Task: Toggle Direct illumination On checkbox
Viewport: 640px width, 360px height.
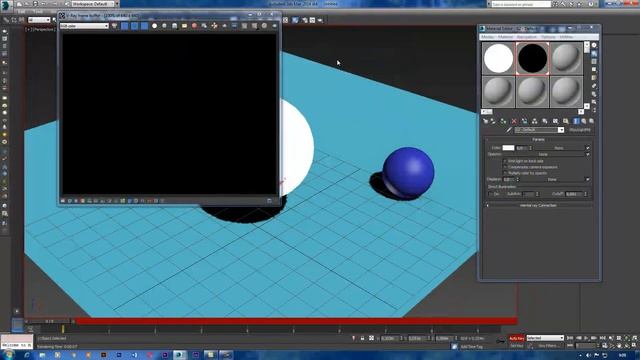Action: point(491,194)
